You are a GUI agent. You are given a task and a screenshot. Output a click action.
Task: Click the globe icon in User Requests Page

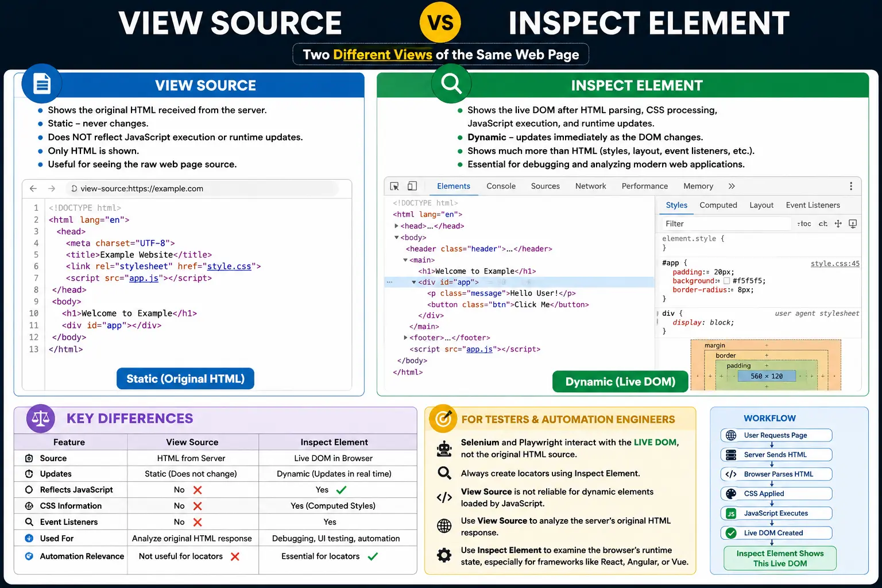pyautogui.click(x=731, y=435)
